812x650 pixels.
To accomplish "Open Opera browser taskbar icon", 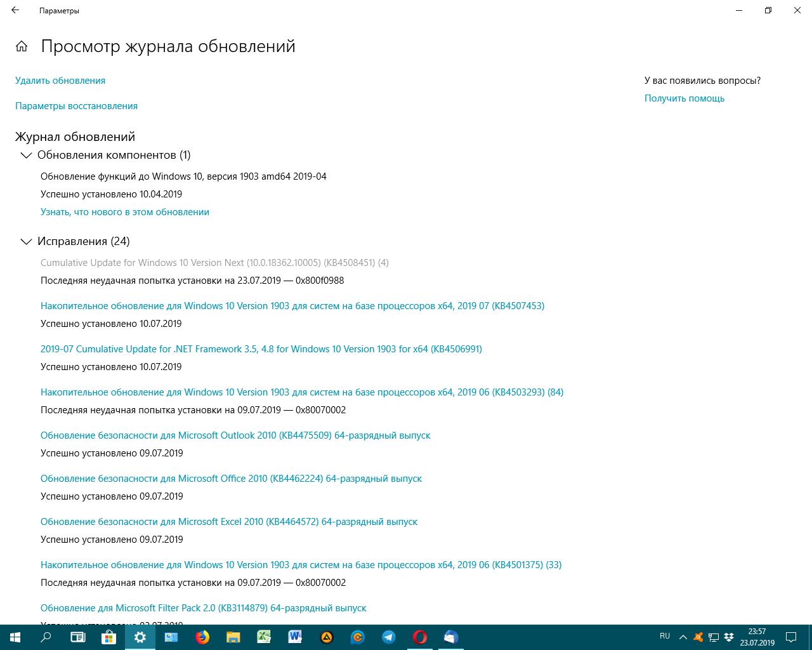I will tap(420, 637).
